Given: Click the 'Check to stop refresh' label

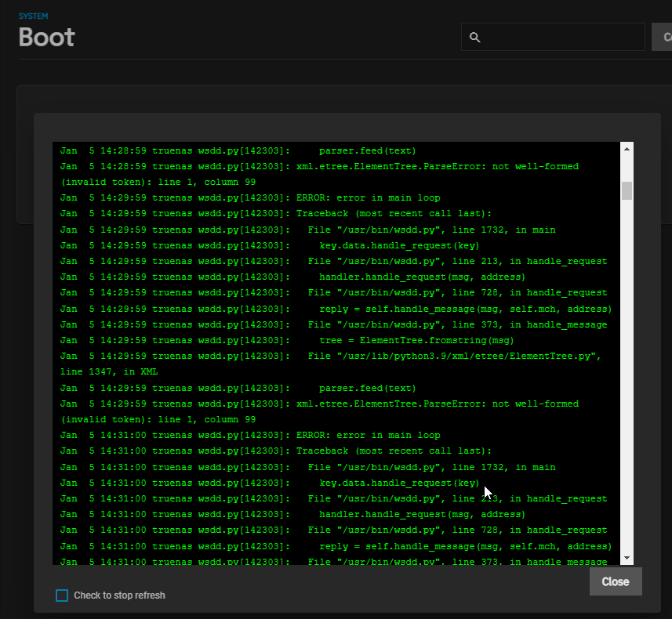Looking at the screenshot, I should point(119,595).
